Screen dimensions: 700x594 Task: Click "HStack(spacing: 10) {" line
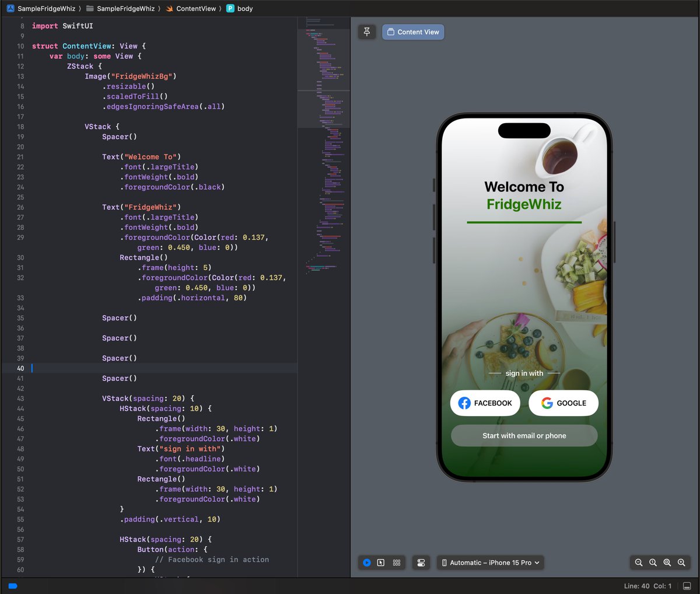click(166, 408)
